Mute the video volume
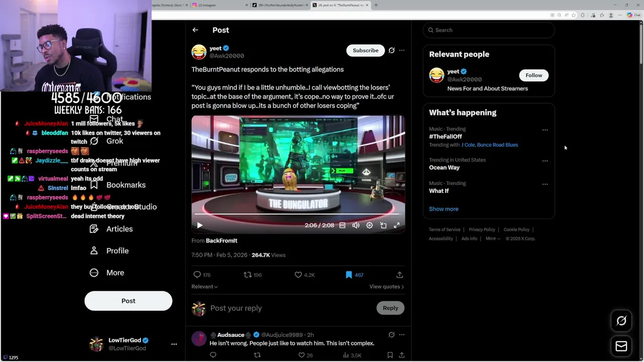The width and height of the screenshot is (644, 362). pos(356,225)
